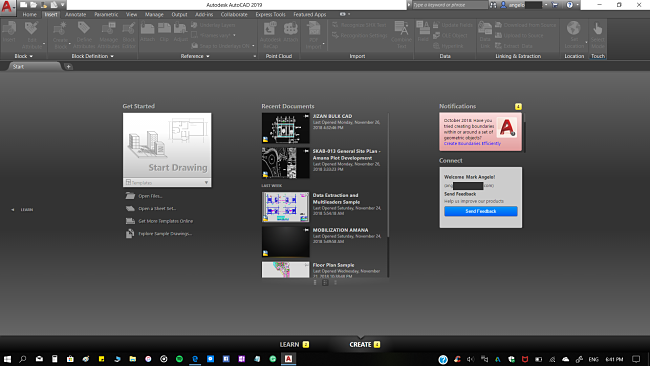Viewport: 650px width, 366px height.
Task: Expand the LEARN side panel arrow
Action: [x=13, y=210]
